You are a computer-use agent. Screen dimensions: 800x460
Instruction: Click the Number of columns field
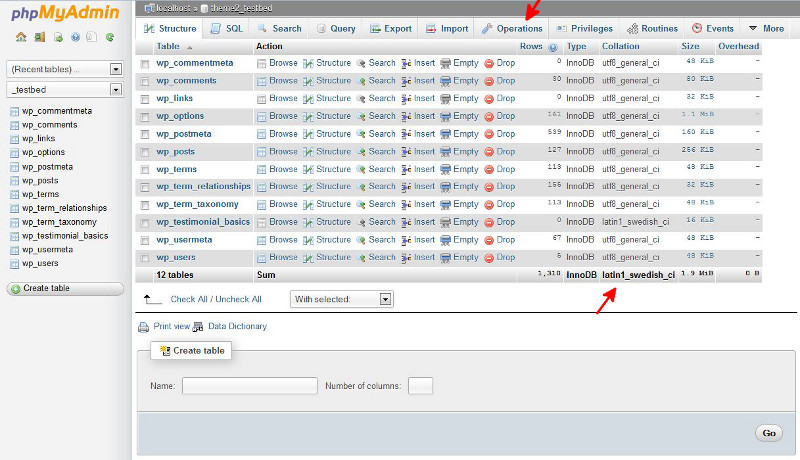[420, 386]
